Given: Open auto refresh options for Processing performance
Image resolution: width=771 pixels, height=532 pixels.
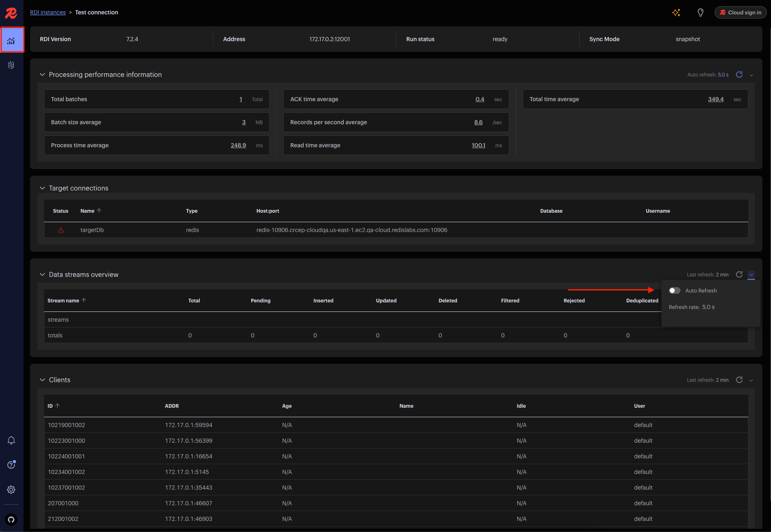Looking at the screenshot, I should pyautogui.click(x=751, y=75).
